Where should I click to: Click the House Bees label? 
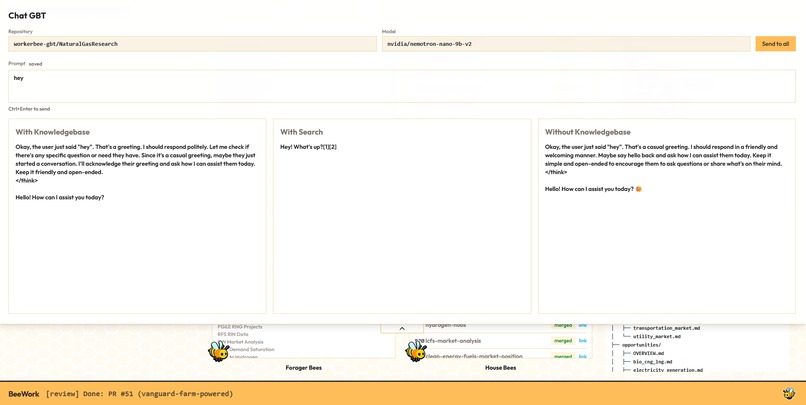pos(500,368)
